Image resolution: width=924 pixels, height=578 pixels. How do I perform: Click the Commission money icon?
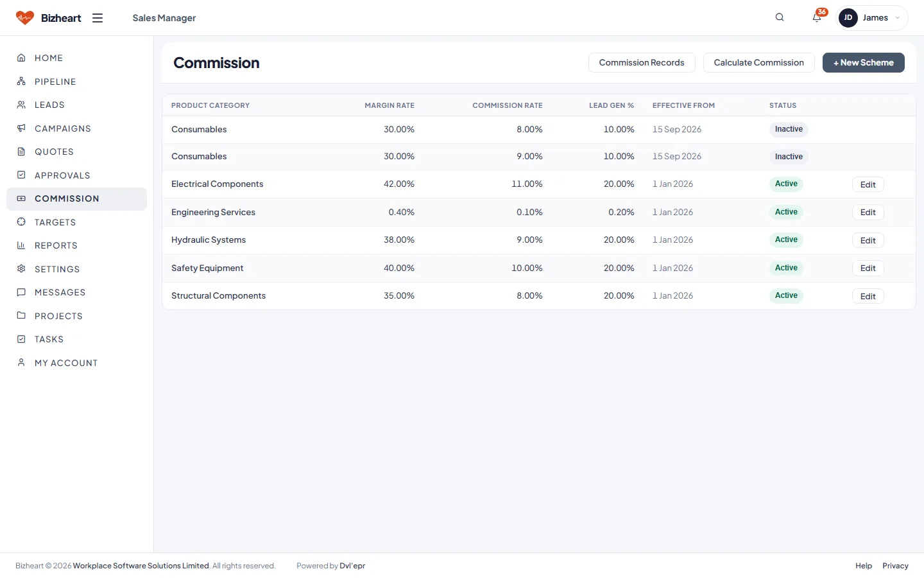tap(21, 198)
